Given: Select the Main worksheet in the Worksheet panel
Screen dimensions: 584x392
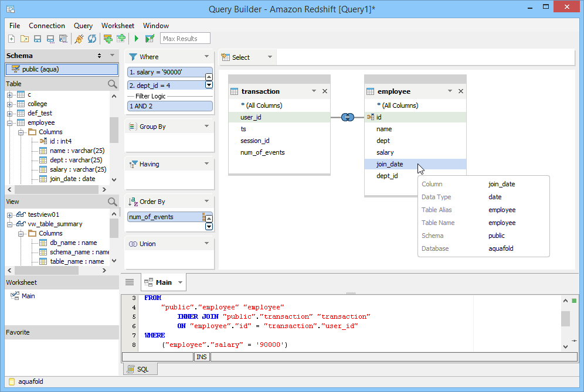Looking at the screenshot, I should (x=28, y=296).
